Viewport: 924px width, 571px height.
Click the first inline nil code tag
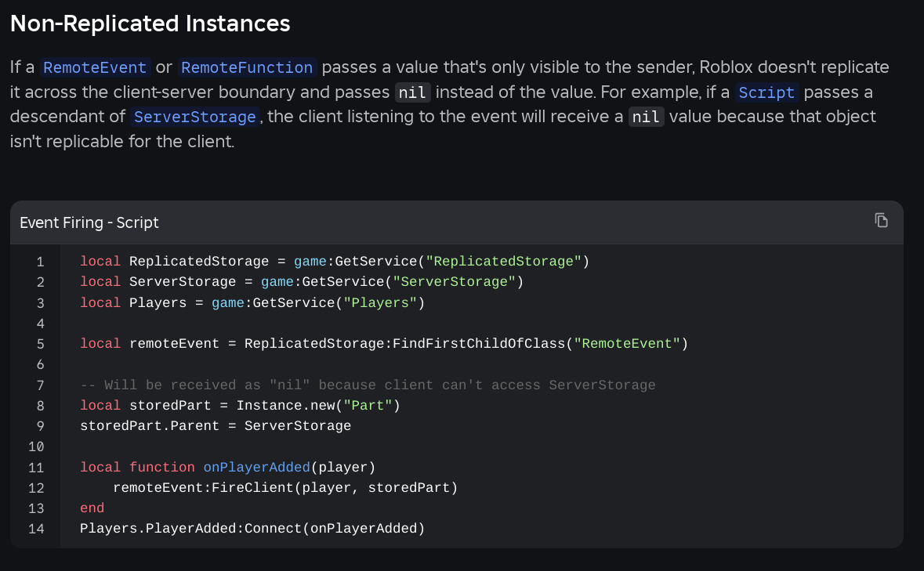(412, 92)
